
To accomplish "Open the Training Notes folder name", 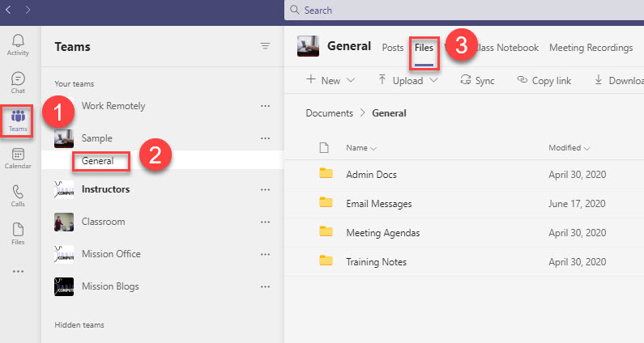I will click(376, 262).
